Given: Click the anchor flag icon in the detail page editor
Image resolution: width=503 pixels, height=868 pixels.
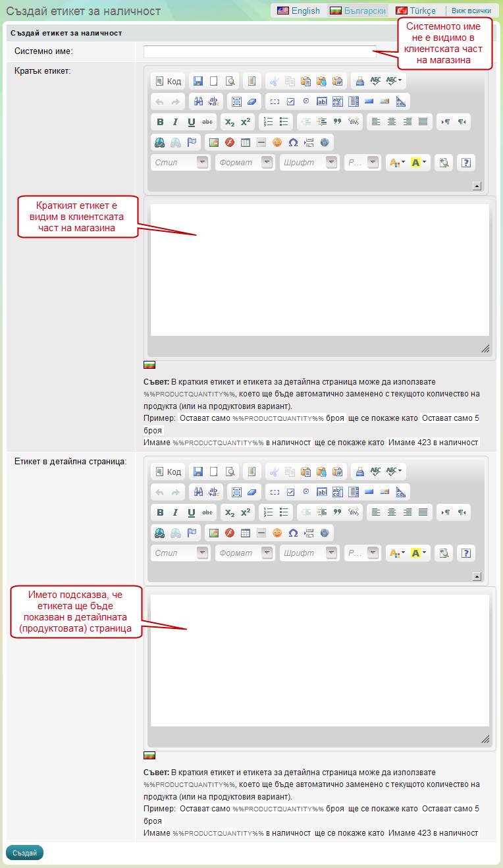Looking at the screenshot, I should [x=192, y=533].
